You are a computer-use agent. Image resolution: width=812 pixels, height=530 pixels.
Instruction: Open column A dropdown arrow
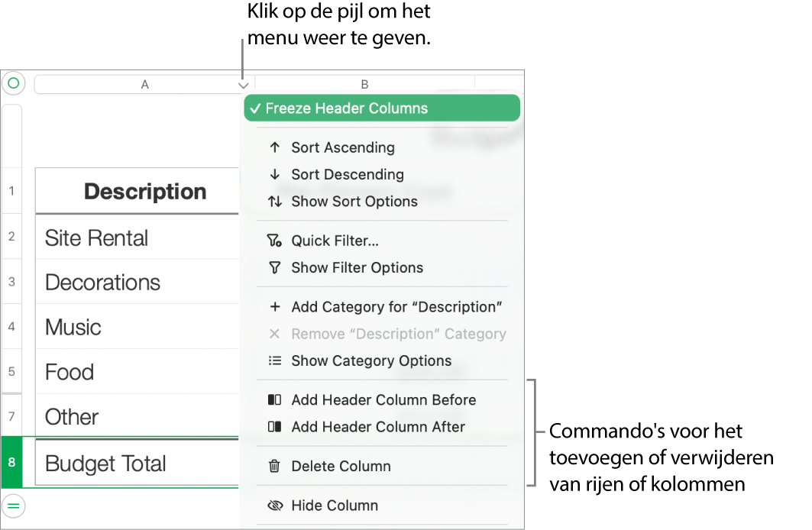(243, 86)
